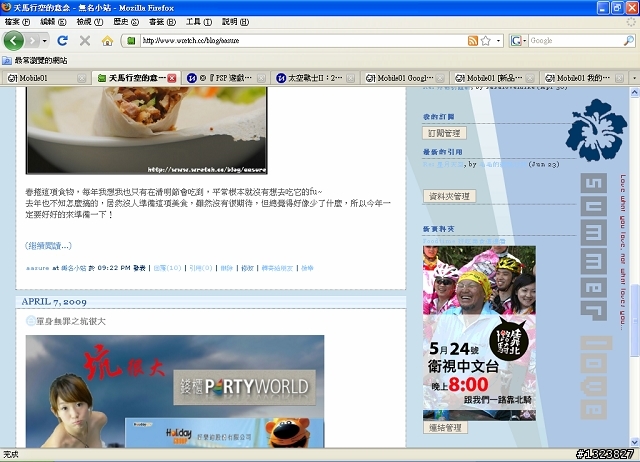Click the azure author link
This screenshot has width=640, height=462.
[x=38, y=268]
